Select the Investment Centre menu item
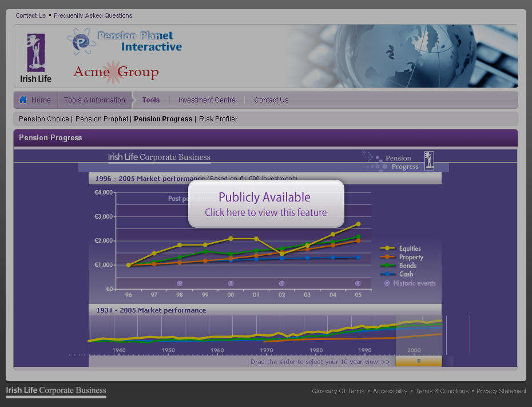The image size is (532, 407). 207,100
